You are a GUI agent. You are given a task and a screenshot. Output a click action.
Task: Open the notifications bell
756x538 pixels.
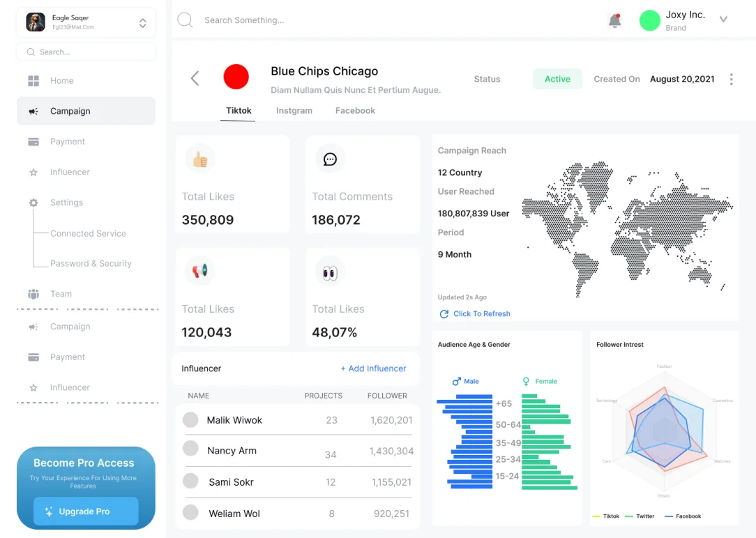[x=614, y=20]
